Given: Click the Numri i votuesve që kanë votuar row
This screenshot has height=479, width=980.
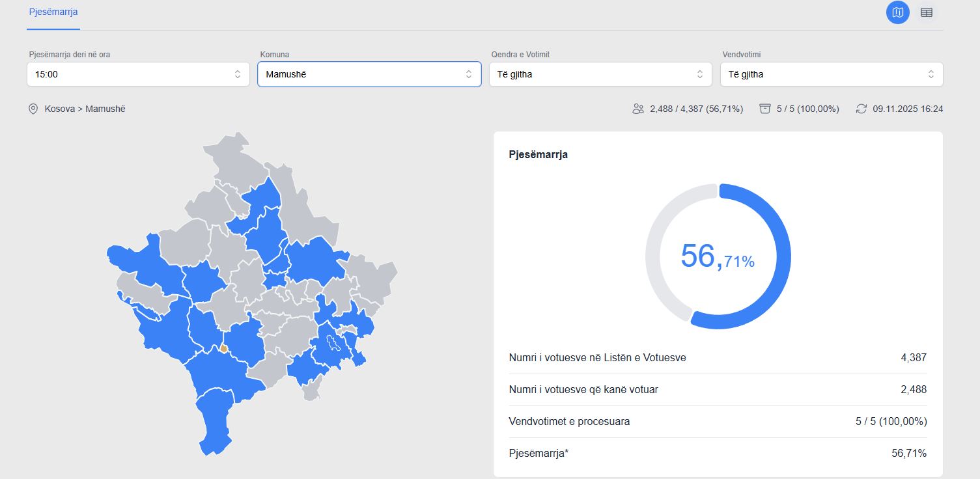Looking at the screenshot, I should pyautogui.click(x=718, y=390).
